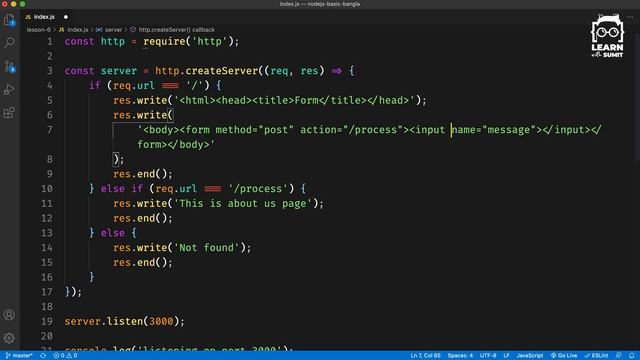This screenshot has height=360, width=640.
Task: Click 'res.end()' on line 9
Action: (140, 174)
